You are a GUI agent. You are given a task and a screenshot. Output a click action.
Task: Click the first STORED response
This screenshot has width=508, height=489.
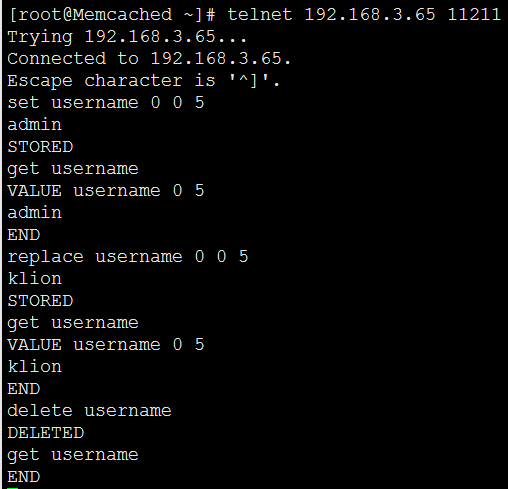40,147
